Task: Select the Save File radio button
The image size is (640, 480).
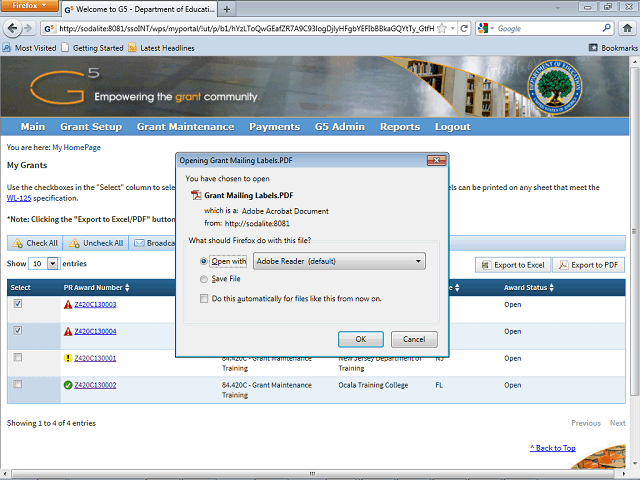Action: pyautogui.click(x=203, y=279)
